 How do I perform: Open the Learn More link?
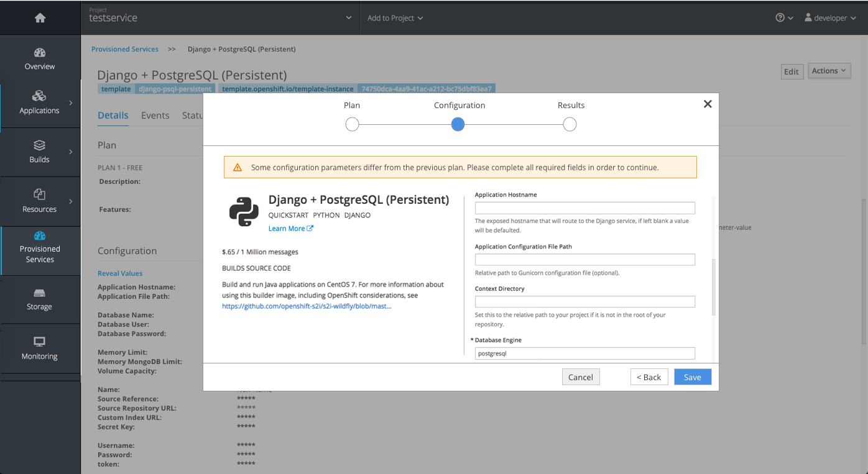(290, 229)
